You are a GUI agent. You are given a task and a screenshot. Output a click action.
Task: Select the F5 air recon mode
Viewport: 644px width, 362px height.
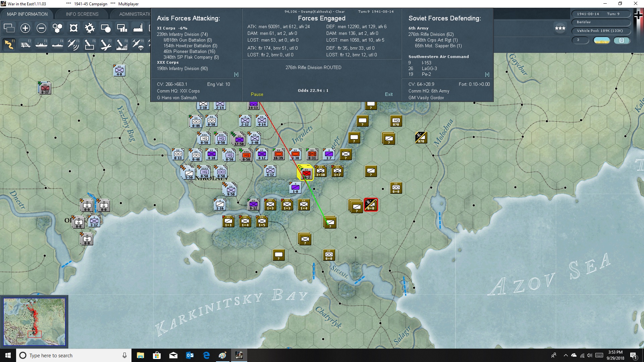[73, 44]
